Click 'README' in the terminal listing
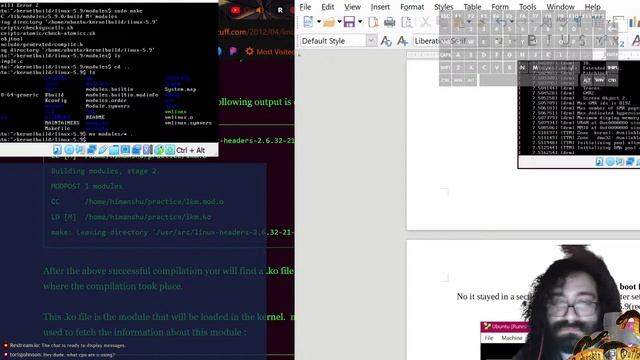Image resolution: width=640 pixels, height=360 pixels. [x=95, y=117]
